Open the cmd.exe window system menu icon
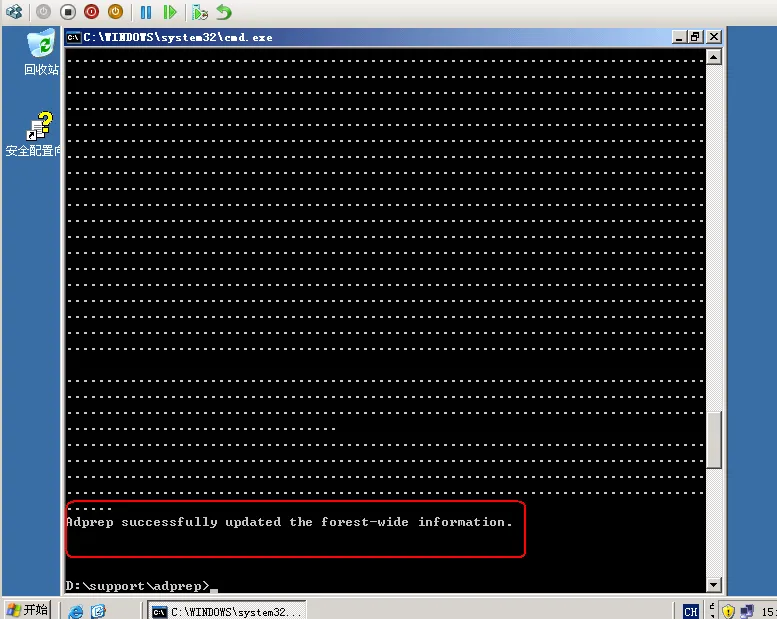 [x=74, y=37]
